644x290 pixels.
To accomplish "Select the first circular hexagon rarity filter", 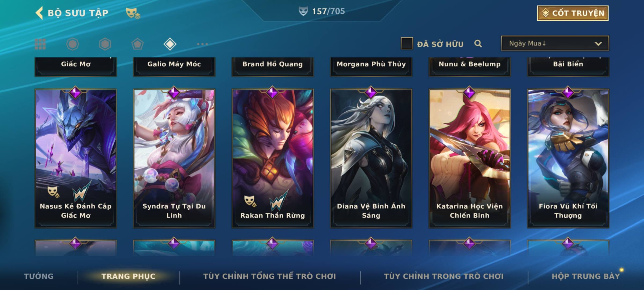I will (x=73, y=44).
